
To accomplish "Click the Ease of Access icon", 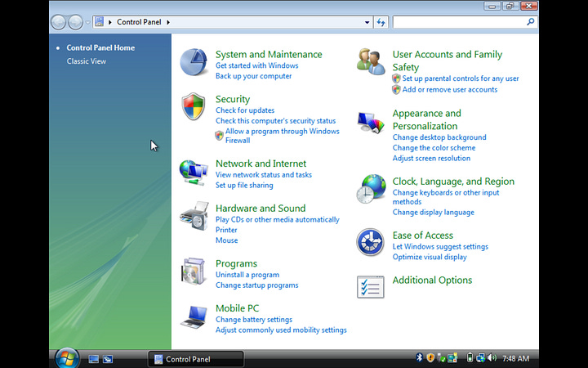I will pos(370,242).
